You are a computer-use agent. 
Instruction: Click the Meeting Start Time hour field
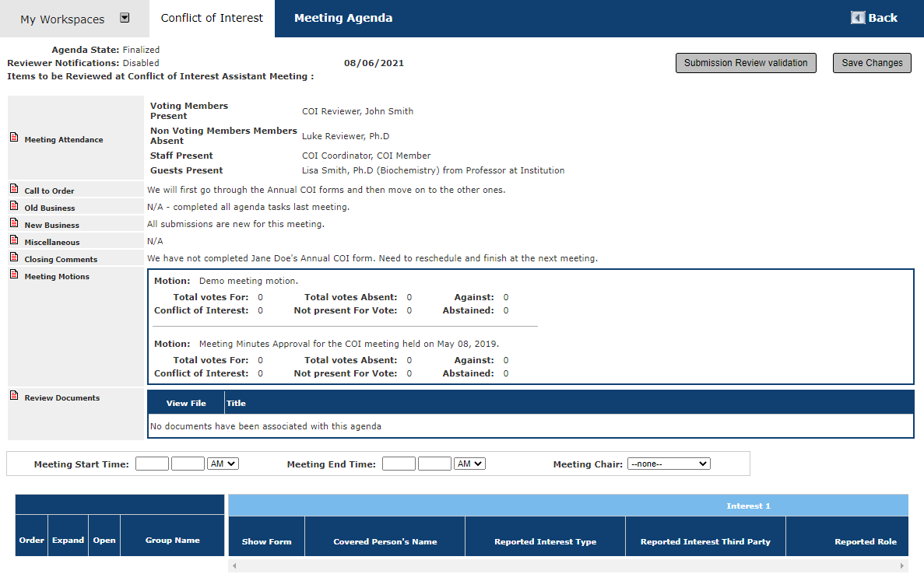(x=152, y=464)
